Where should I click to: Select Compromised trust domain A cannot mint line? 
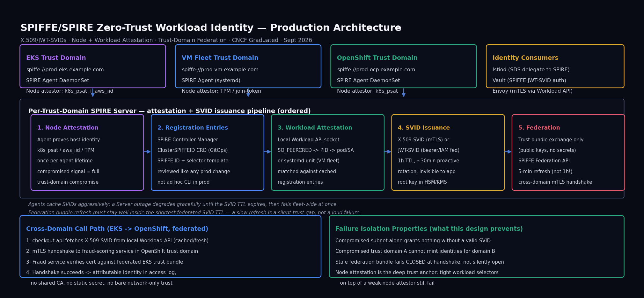click(415, 251)
